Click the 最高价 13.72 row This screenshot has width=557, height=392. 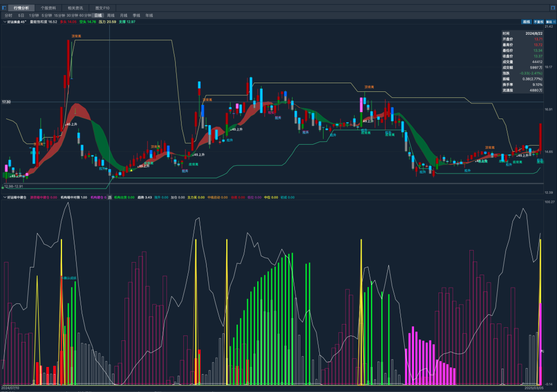click(x=522, y=45)
